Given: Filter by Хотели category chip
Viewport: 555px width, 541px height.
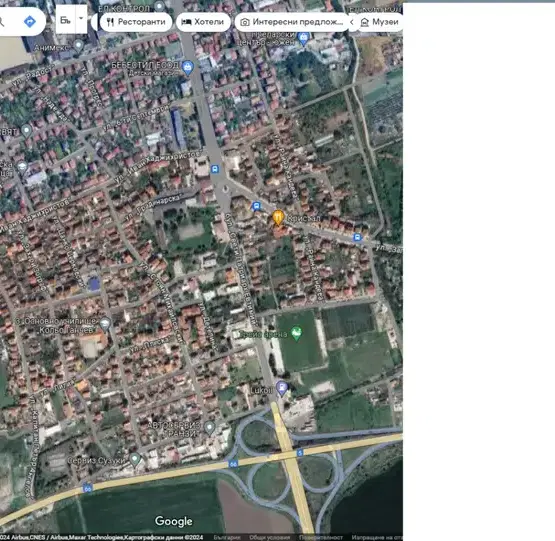Looking at the screenshot, I should pyautogui.click(x=203, y=22).
